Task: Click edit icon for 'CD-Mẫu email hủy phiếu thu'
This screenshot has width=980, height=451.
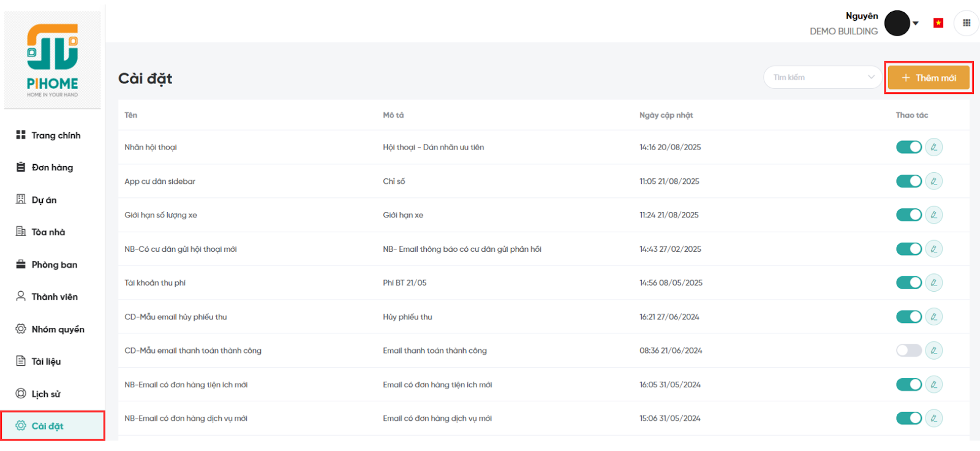Action: (933, 317)
